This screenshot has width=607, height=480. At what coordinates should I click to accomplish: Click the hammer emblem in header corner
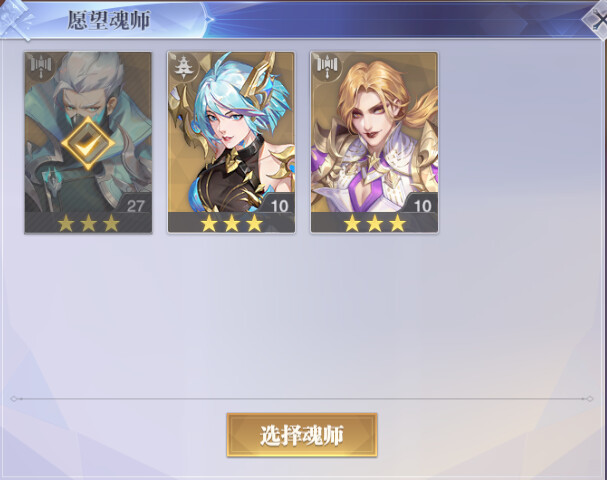(15, 19)
